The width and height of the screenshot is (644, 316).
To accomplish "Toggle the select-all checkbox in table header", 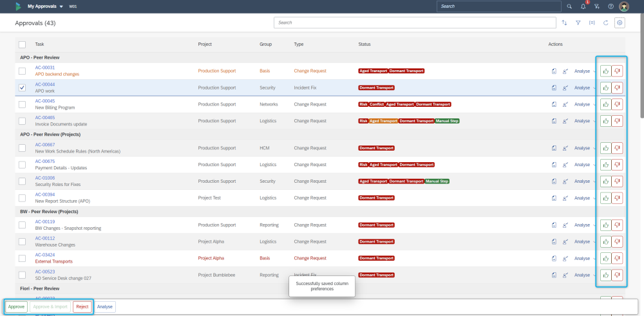I will [x=22, y=45].
